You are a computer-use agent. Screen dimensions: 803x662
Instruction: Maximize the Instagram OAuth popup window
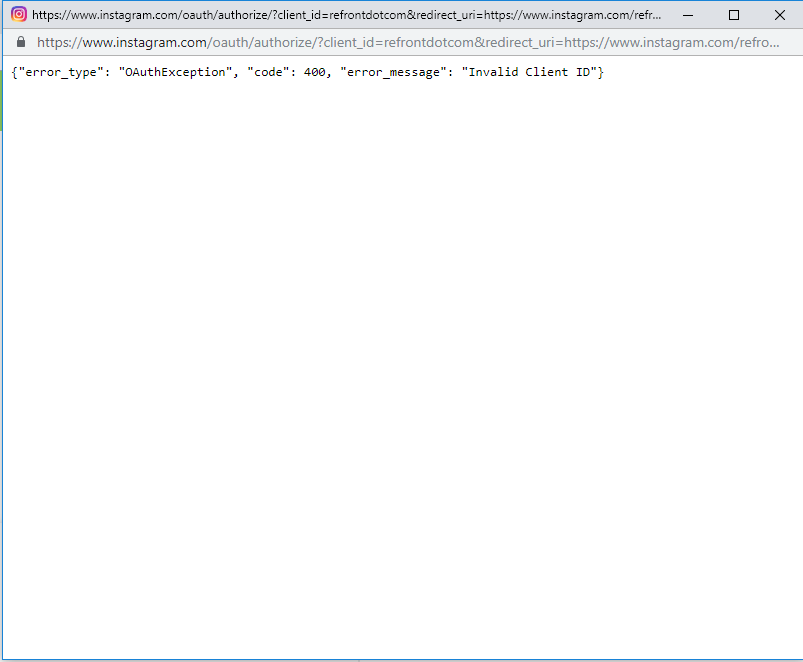point(734,15)
